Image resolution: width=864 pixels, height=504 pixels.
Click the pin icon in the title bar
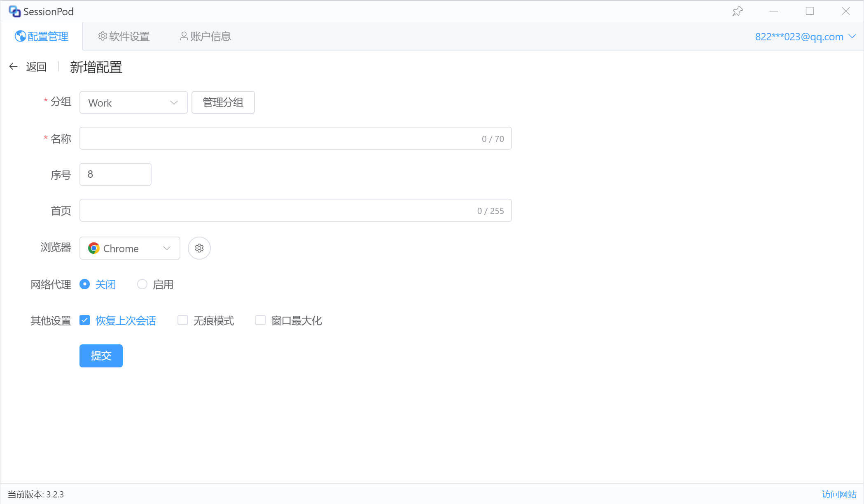coord(737,11)
